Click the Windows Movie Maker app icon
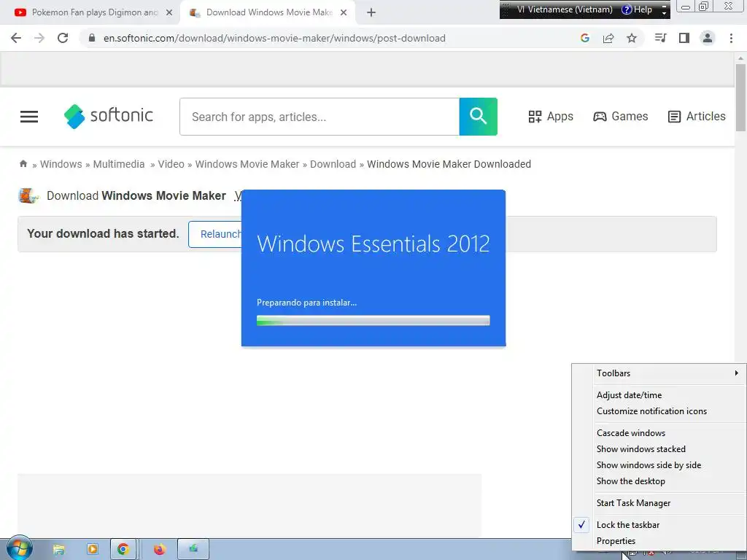The image size is (747, 560). point(28,195)
